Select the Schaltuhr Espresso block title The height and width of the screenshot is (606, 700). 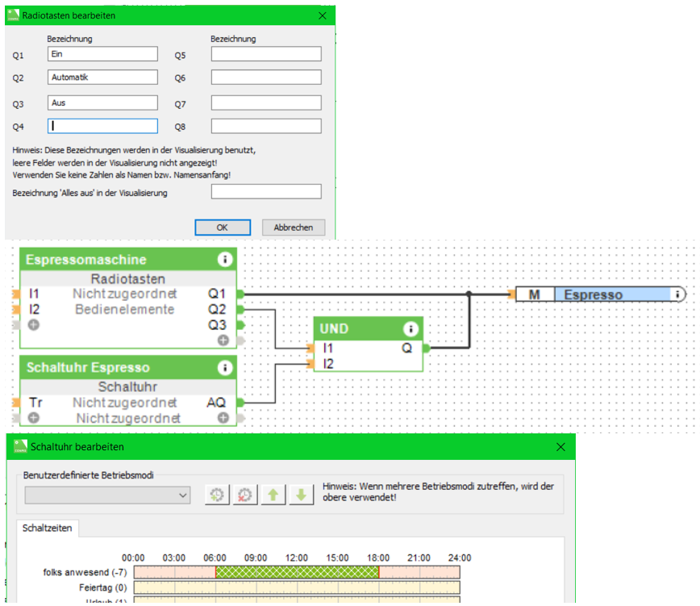[88, 367]
